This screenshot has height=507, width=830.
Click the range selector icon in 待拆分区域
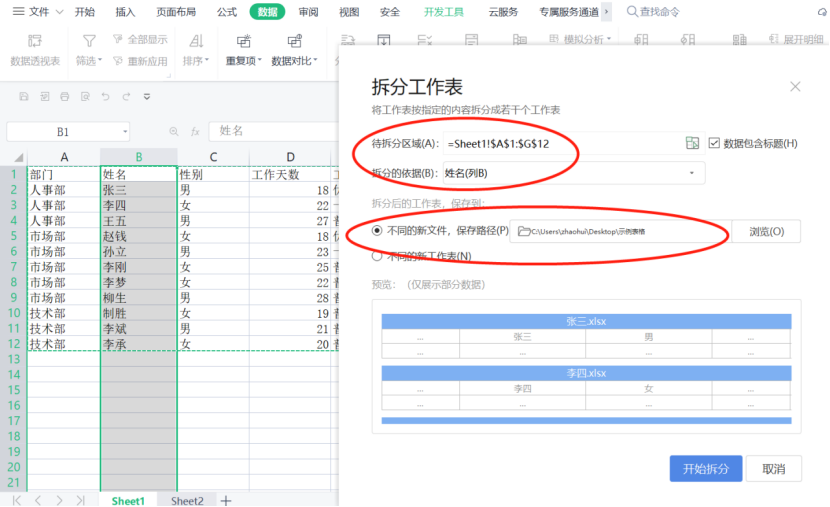tap(692, 143)
